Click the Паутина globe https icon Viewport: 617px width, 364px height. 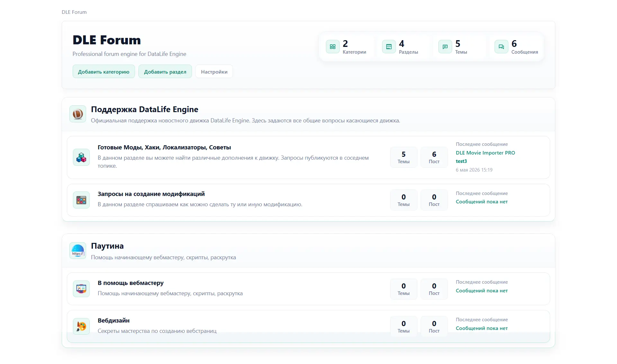[x=78, y=251]
